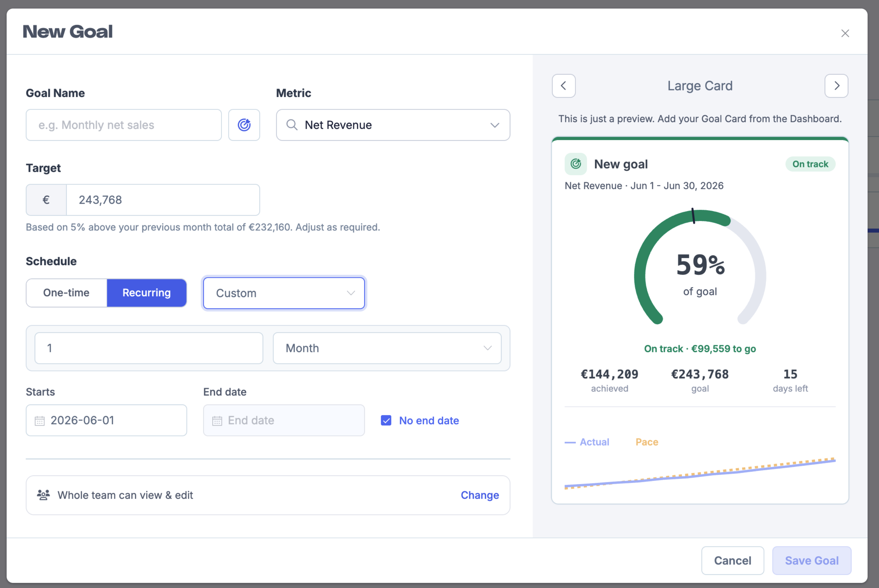Click the euro currency prefix in the Target field
This screenshot has height=588, width=879.
tap(46, 200)
